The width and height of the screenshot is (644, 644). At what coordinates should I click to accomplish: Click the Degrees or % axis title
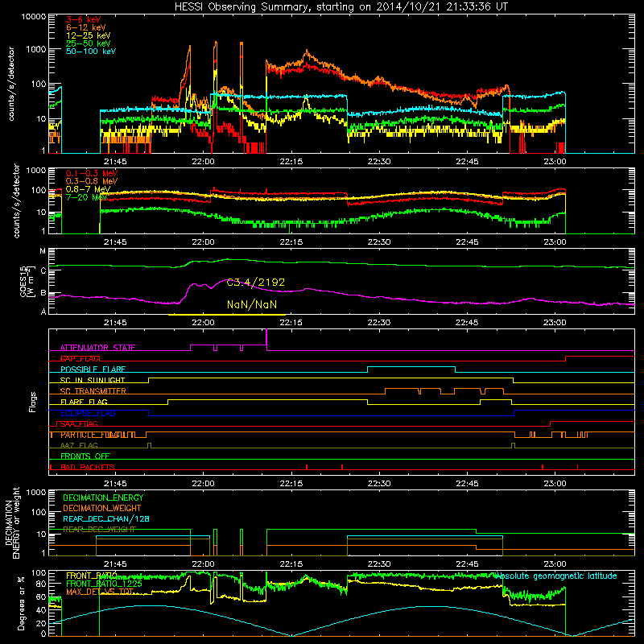click(21, 603)
